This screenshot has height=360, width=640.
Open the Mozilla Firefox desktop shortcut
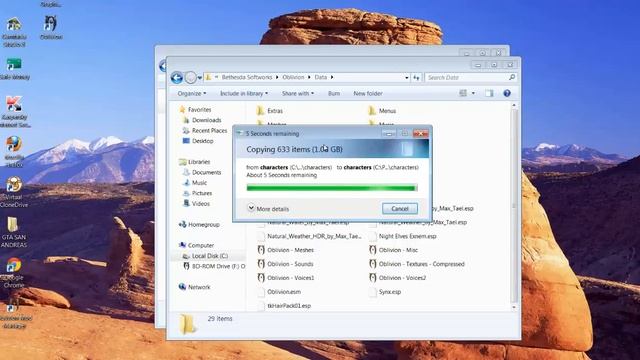click(14, 151)
